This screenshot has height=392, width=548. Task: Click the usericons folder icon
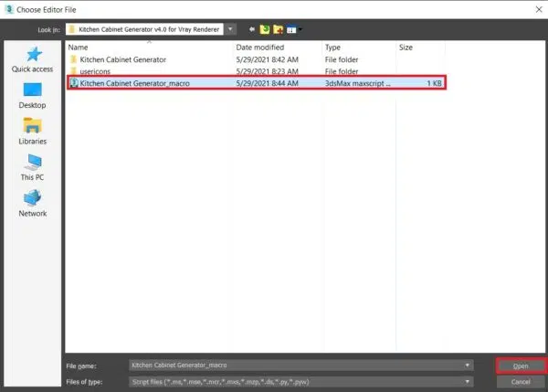73,71
